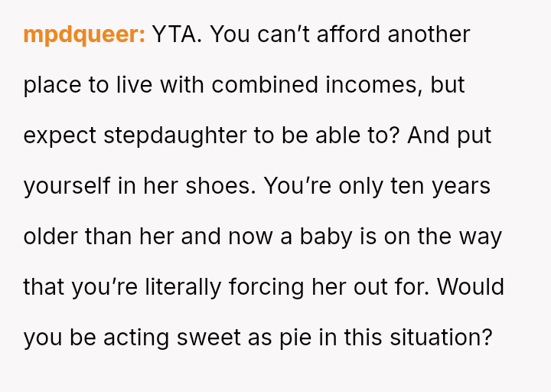This screenshot has height=392, width=551.
Task: Click the word "acting" in the last line
Action: point(136,338)
